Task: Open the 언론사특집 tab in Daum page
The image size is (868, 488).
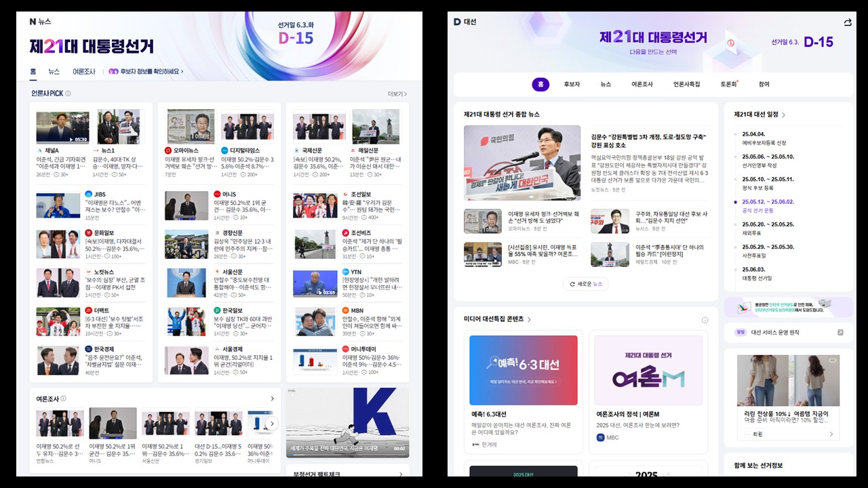Action: (x=686, y=84)
